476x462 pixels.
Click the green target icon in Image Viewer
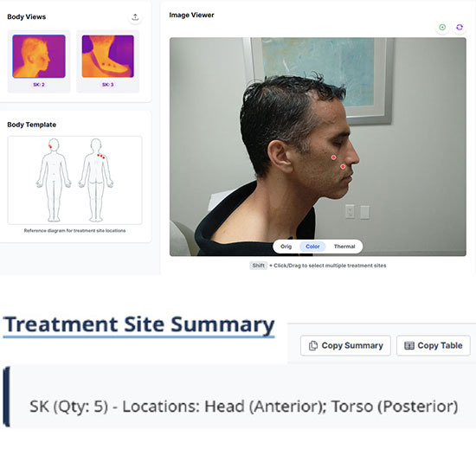[442, 28]
